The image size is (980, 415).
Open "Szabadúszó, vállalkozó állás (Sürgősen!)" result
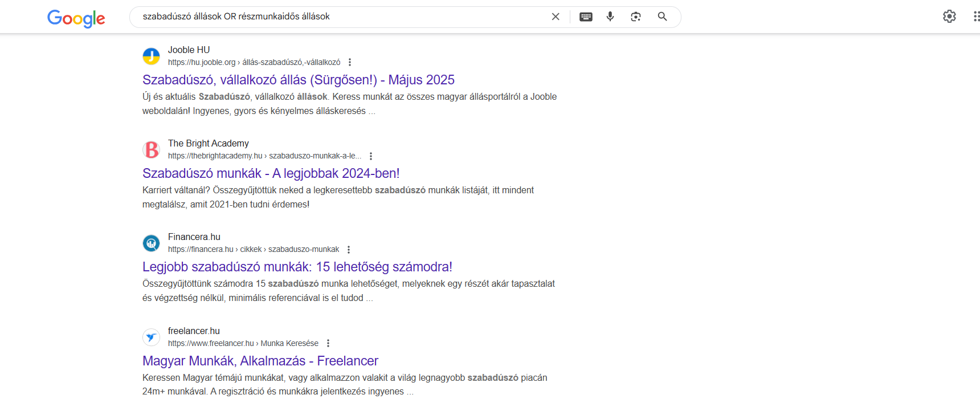(299, 80)
